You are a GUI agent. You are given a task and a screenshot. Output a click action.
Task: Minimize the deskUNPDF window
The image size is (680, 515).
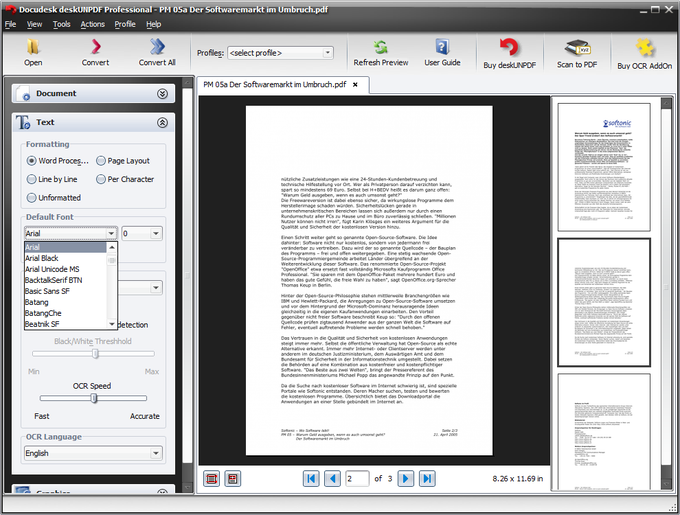644,10
